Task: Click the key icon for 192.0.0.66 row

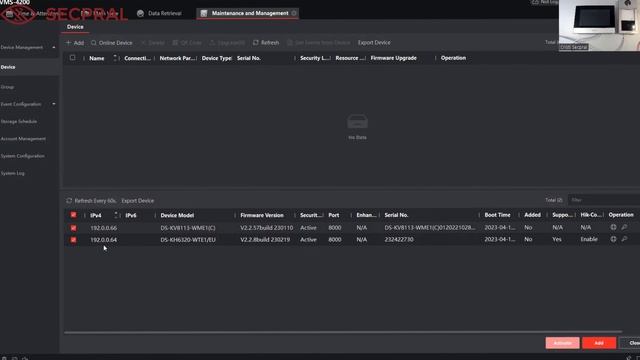Action: (x=624, y=227)
